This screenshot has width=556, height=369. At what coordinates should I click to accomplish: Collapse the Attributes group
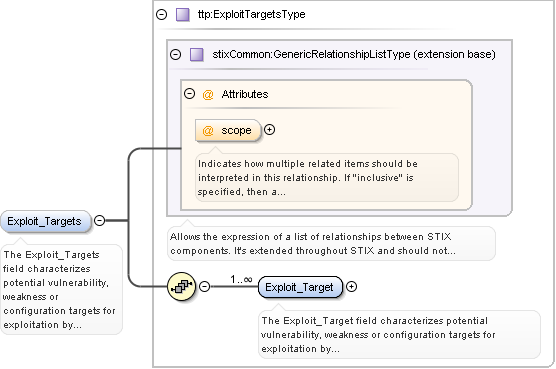(190, 94)
